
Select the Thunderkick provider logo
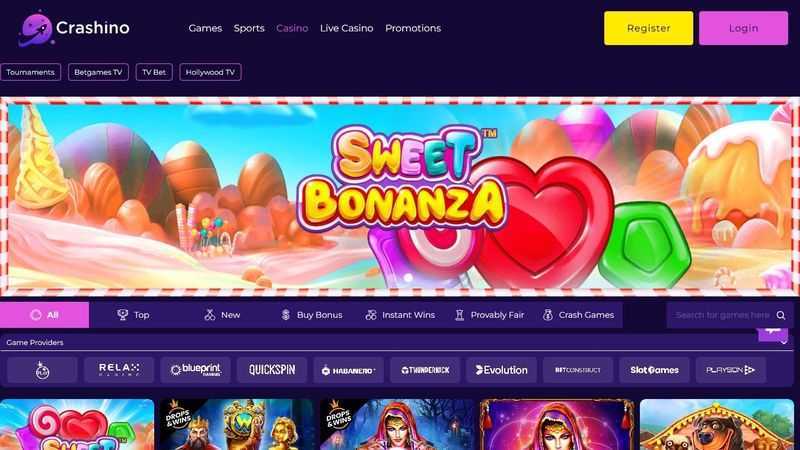coord(425,370)
